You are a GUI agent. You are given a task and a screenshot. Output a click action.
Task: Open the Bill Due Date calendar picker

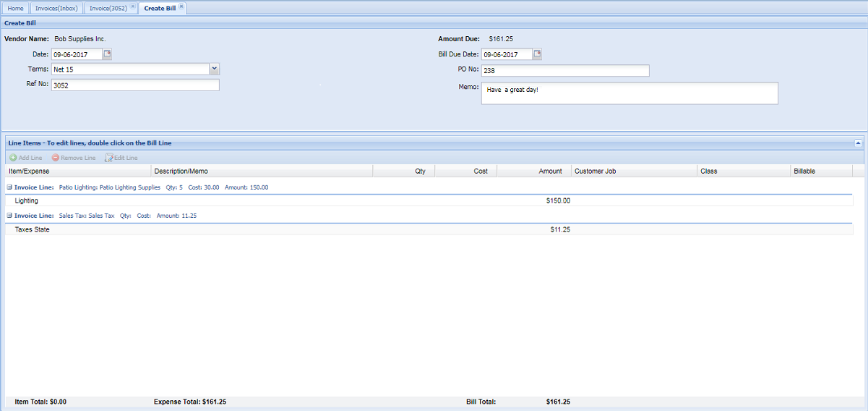coord(537,54)
